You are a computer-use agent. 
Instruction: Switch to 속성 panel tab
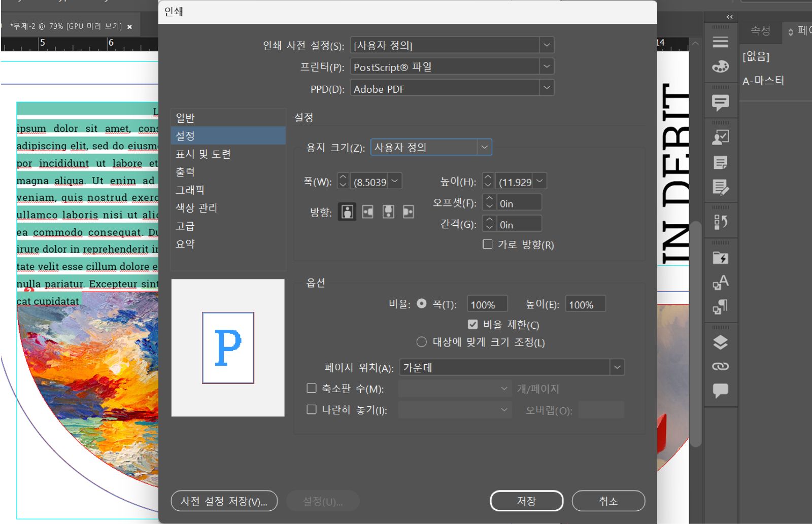pos(760,31)
